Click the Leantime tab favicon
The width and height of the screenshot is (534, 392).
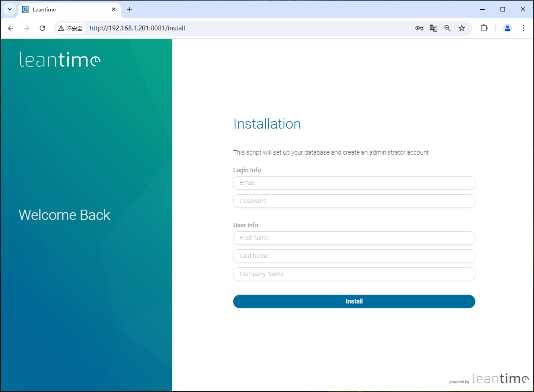pyautogui.click(x=26, y=9)
